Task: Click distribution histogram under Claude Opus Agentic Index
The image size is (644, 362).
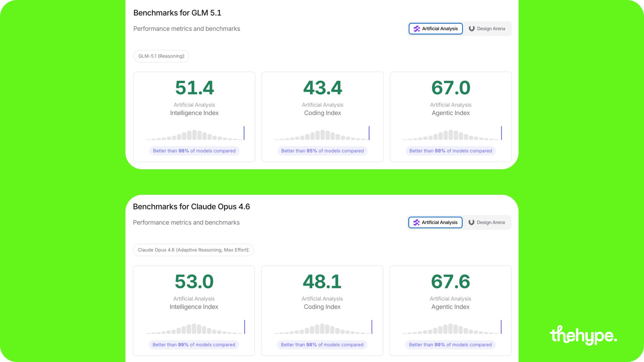Action: tap(452, 327)
